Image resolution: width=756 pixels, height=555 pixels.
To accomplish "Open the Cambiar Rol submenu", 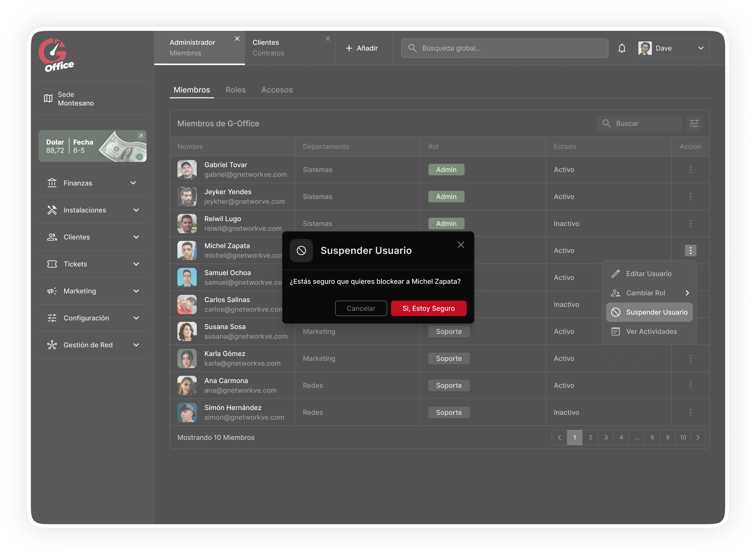I will [x=649, y=293].
